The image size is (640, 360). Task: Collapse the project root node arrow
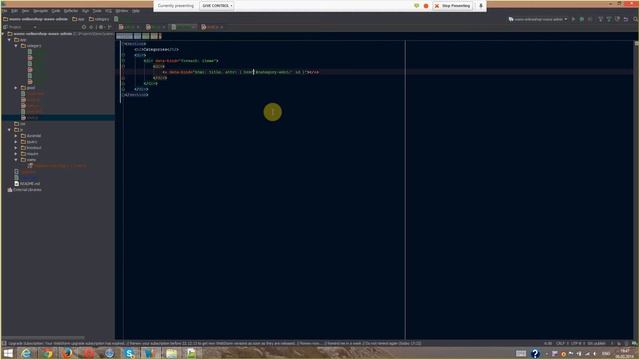click(x=3, y=34)
